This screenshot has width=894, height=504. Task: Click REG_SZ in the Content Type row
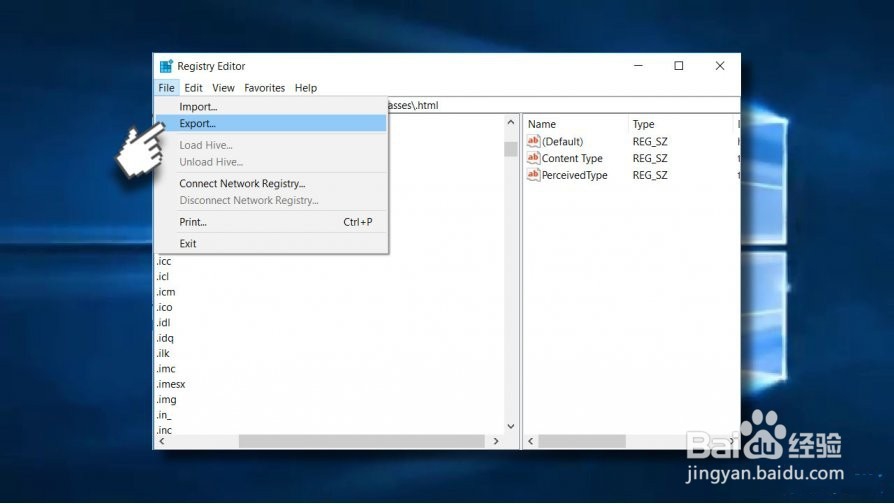[x=649, y=158]
